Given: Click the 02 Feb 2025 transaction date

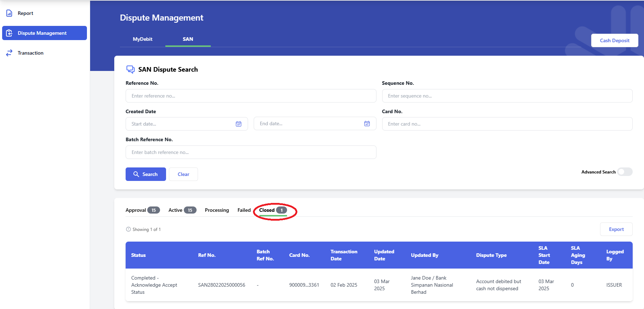Looking at the screenshot, I should coord(344,285).
